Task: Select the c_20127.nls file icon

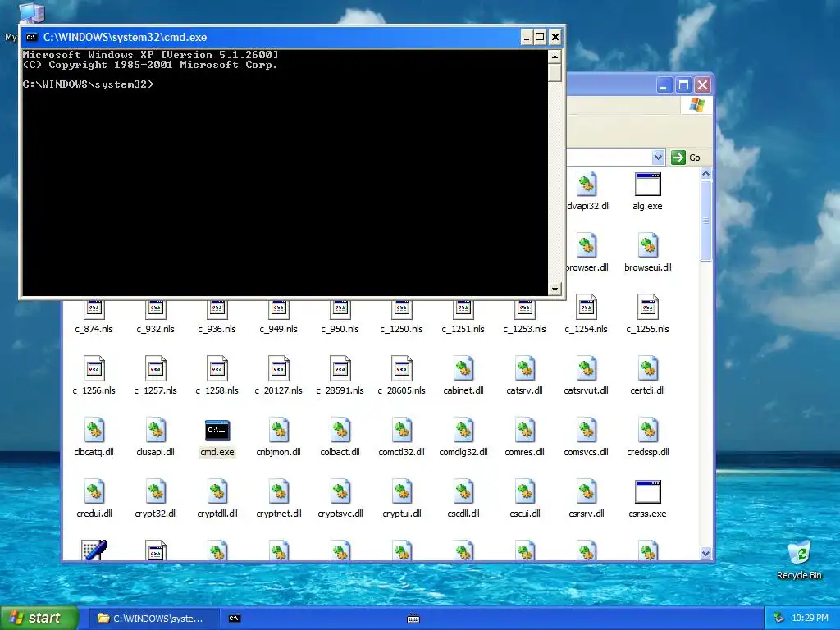Action: tap(279, 368)
